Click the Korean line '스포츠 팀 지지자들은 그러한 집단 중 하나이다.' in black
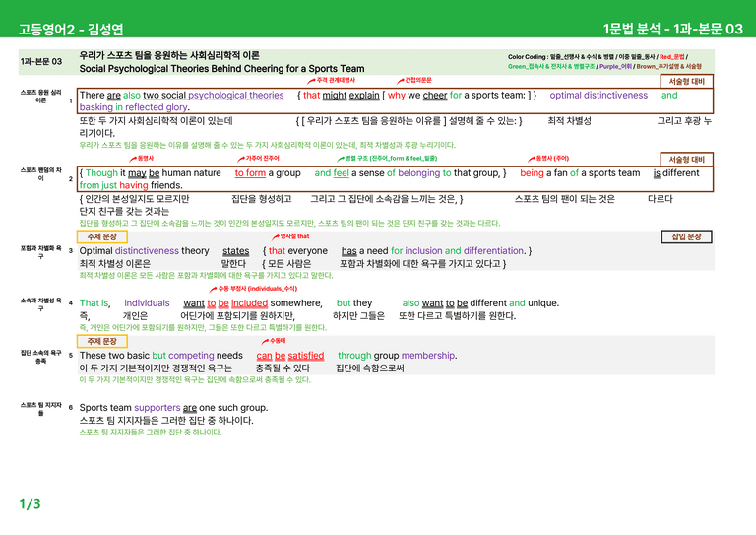Viewport: 756px width, 535px height. tap(166, 420)
